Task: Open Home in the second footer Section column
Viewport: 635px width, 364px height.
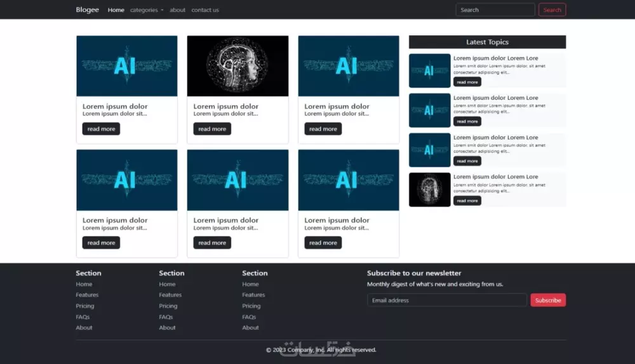Action: [x=167, y=284]
